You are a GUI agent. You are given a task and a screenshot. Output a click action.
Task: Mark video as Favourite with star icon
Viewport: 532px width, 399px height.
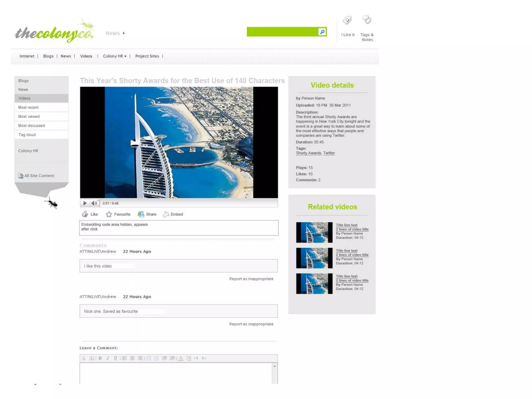pos(109,214)
